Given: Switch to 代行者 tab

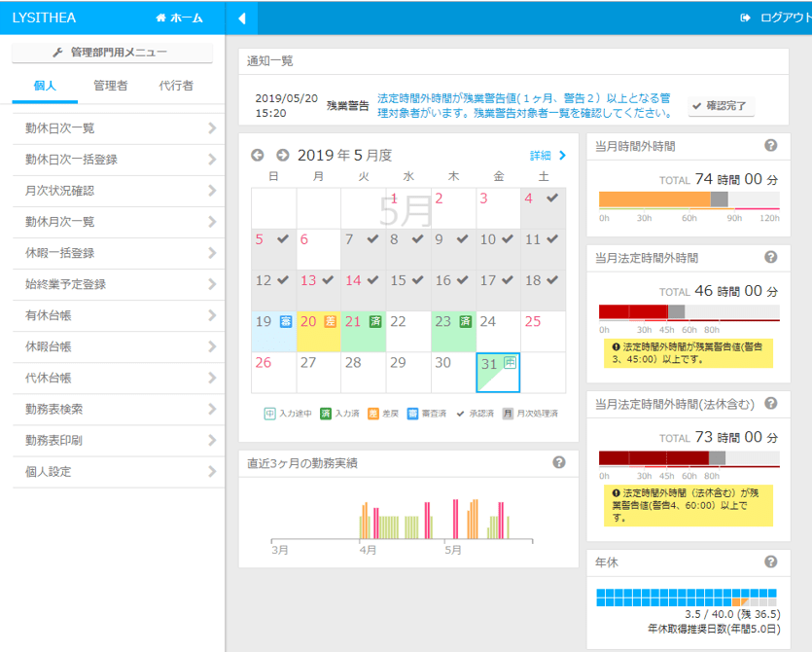Looking at the screenshot, I should pyautogui.click(x=176, y=86).
